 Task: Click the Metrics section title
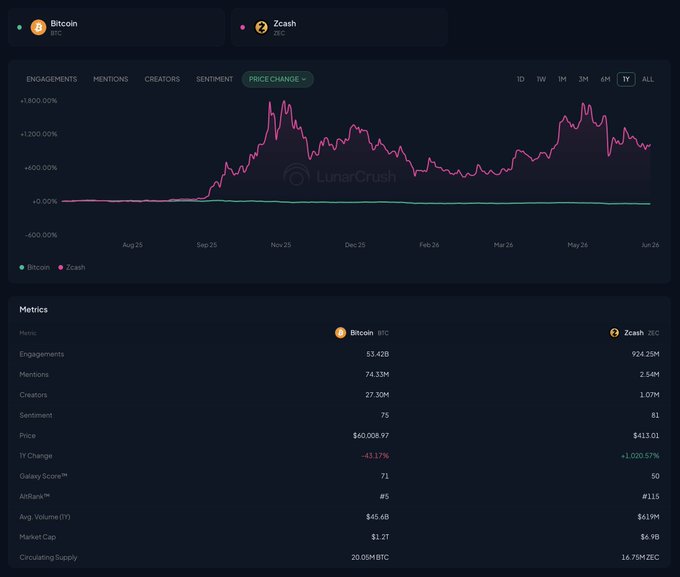(33, 309)
